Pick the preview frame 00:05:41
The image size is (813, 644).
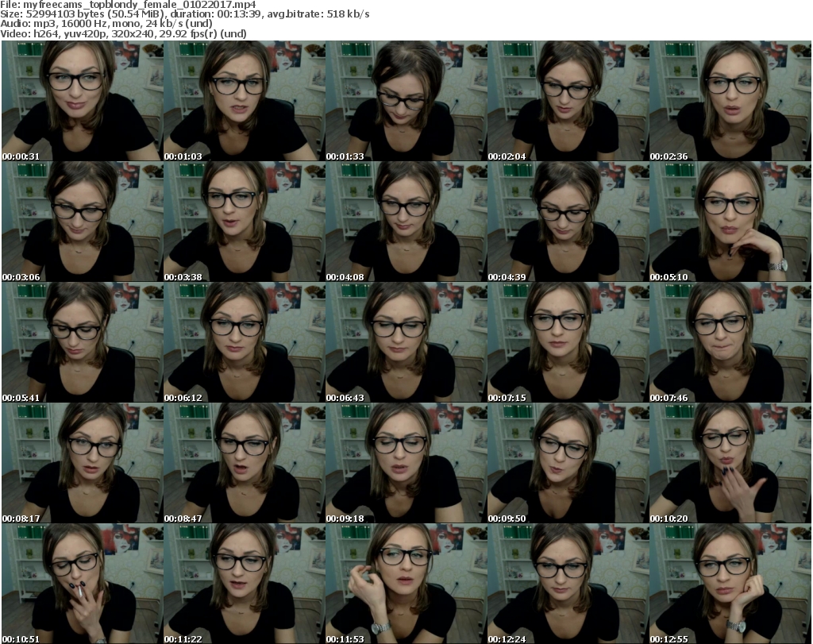pyautogui.click(x=83, y=343)
